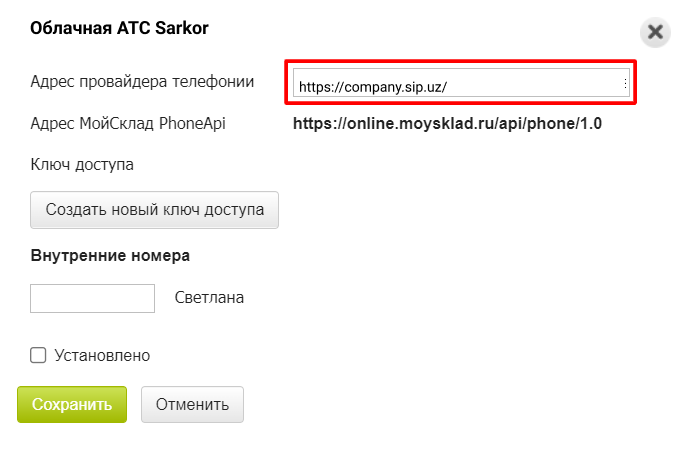Click the internal number field for Светлана
The width and height of the screenshot is (679, 457).
pos(93,298)
